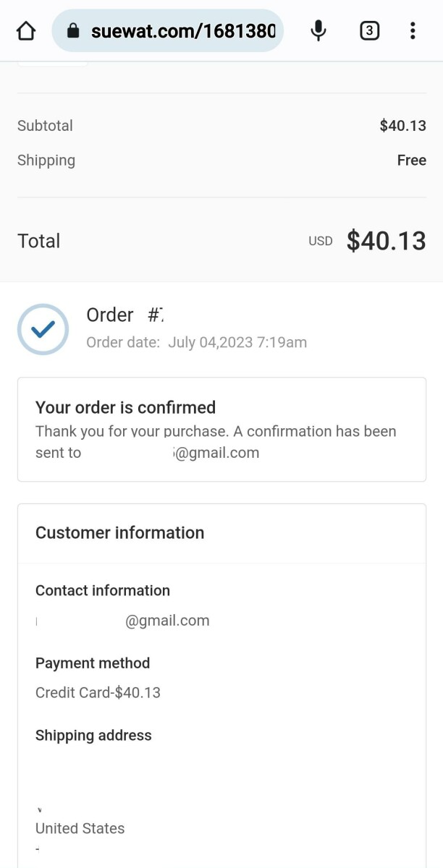
Task: Tap the blue order confirmed checkmark icon
Action: click(x=43, y=329)
